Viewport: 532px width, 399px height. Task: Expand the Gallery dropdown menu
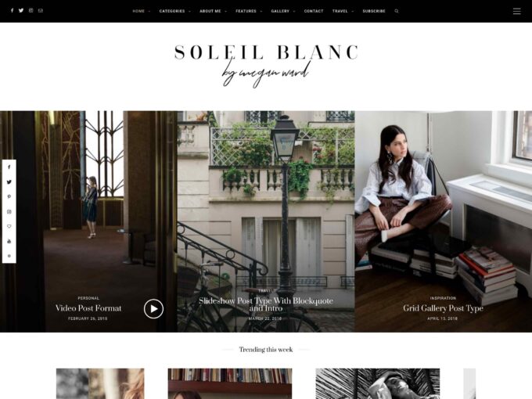(x=283, y=11)
